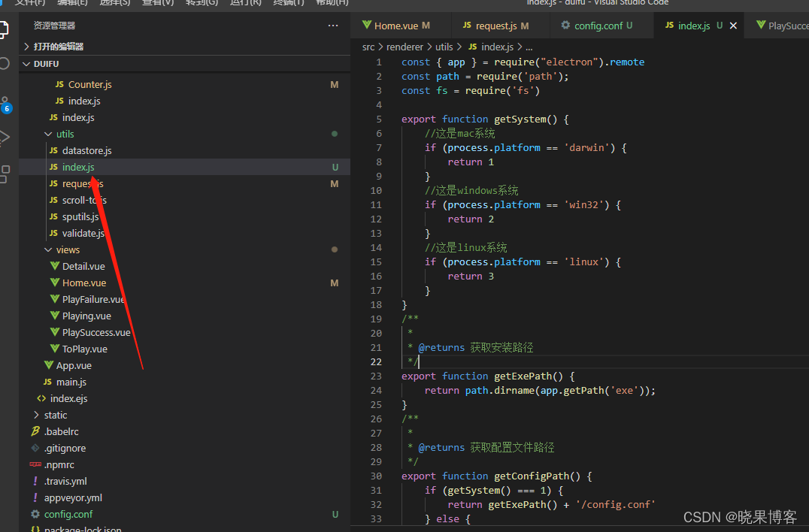Image resolution: width=809 pixels, height=532 pixels.
Task: Click getExePath function name on line 23
Action: (x=523, y=376)
